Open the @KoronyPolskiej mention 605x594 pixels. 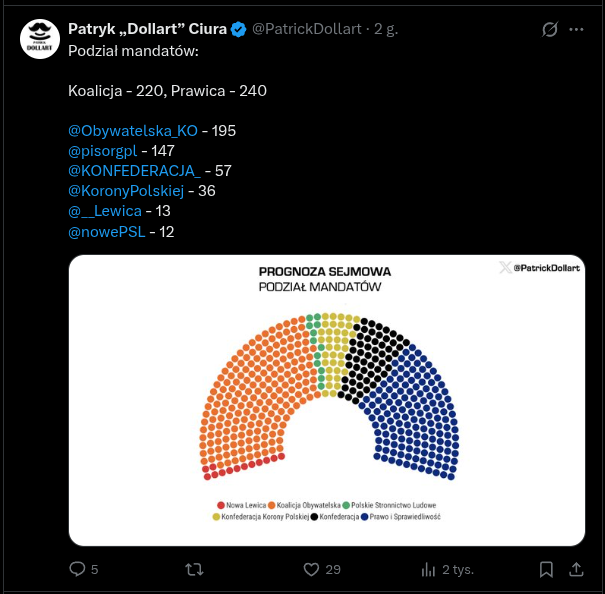pyautogui.click(x=127, y=191)
